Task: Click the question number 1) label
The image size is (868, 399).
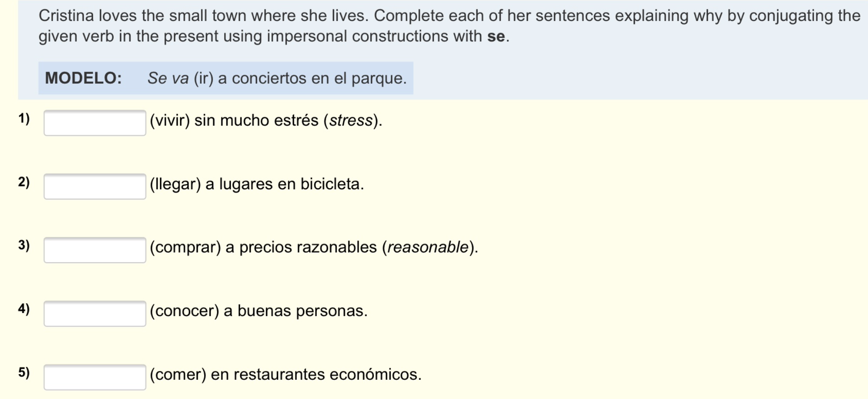Action: [24, 119]
